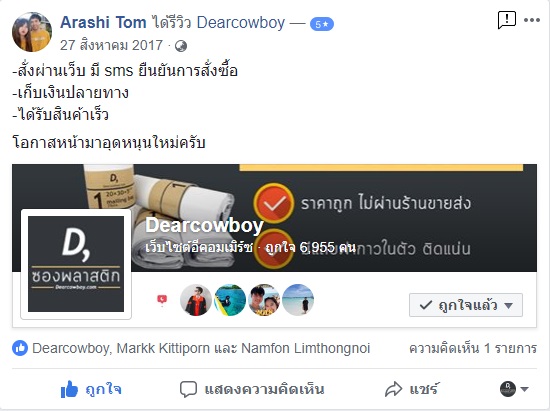Click the report post flag icon

pyautogui.click(x=507, y=20)
